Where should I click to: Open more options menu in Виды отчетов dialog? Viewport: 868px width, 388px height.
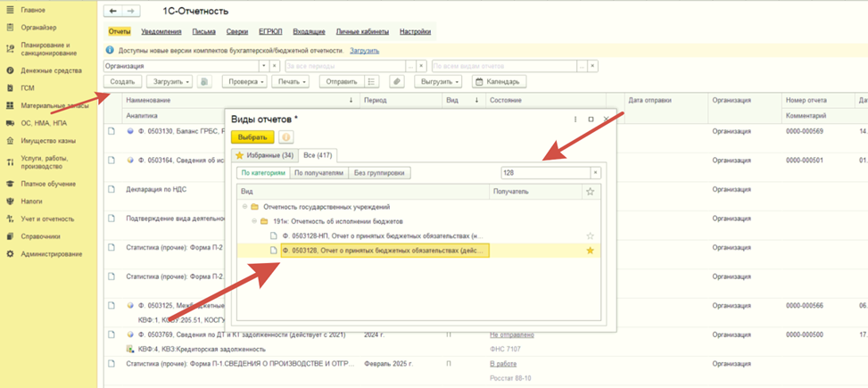coord(575,119)
